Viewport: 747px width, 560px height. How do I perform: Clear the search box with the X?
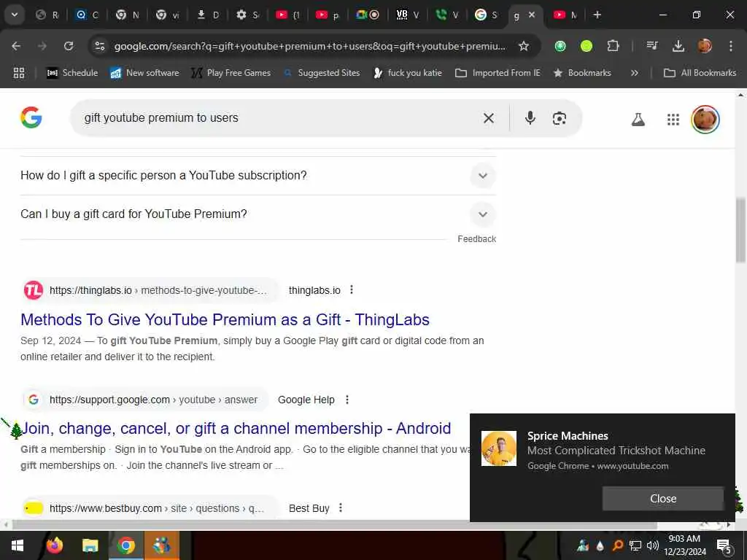point(488,118)
